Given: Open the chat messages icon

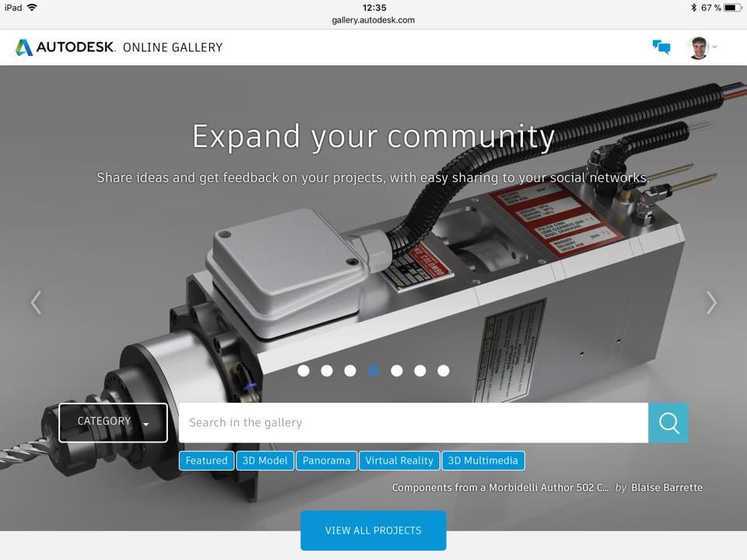Looking at the screenshot, I should (661, 47).
